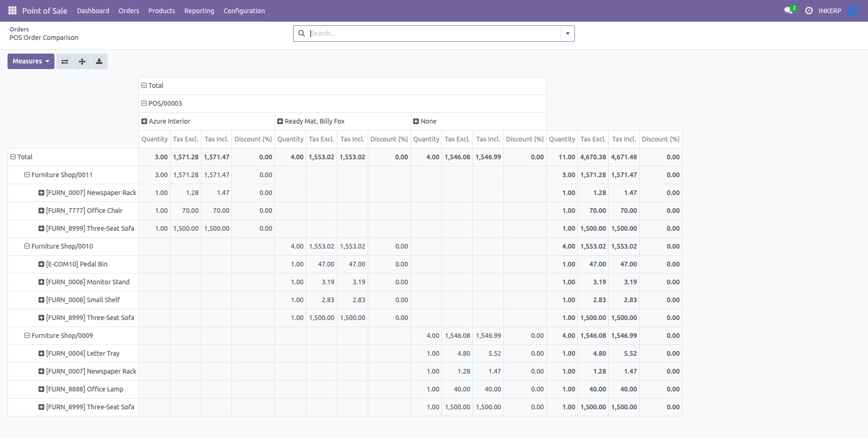Expand the [FURN_8888] Office Lamp row

[73, 389]
